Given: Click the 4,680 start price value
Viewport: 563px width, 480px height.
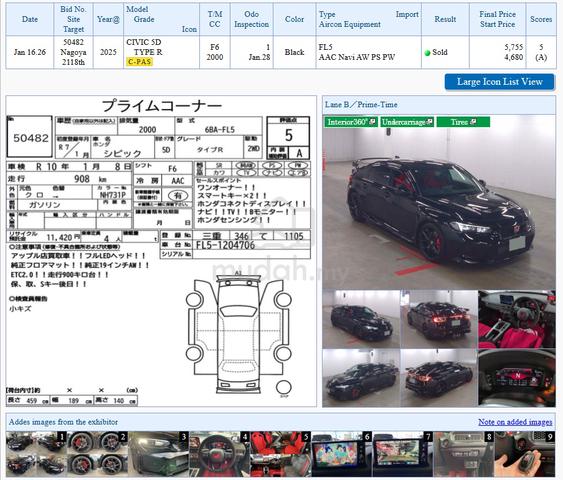Looking at the screenshot, I should (x=513, y=57).
